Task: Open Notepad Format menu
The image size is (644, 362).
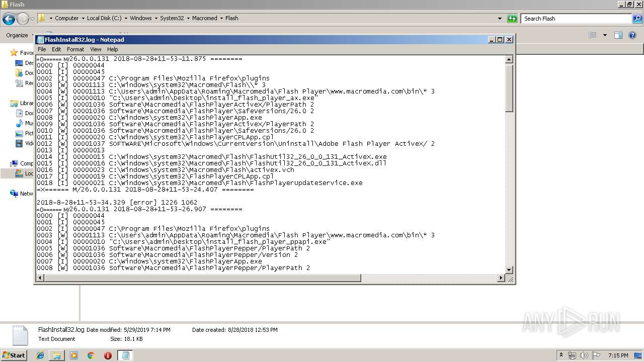Action: 75,49
